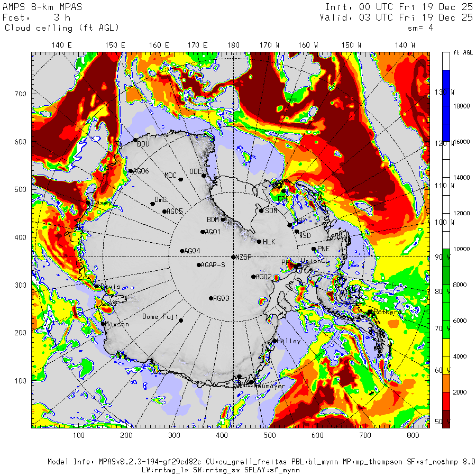Click the 'Fcst: 3 h' forecast hour text

tap(36, 17)
